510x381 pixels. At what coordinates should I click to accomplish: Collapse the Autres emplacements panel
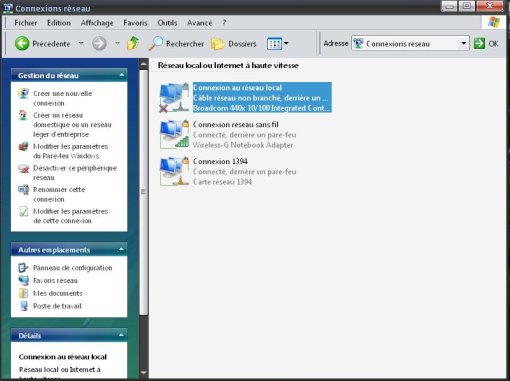[x=122, y=249]
